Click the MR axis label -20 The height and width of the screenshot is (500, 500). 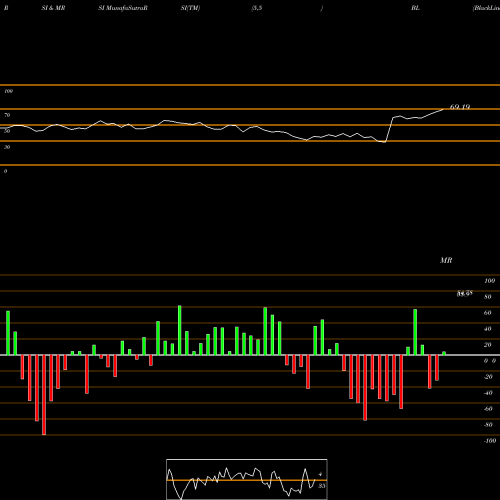488,377
